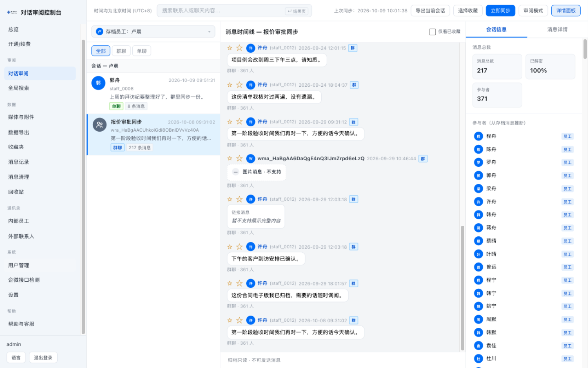Click 群 badge on the 2026-09-24 12:01:15 message
This screenshot has height=368, width=588.
(353, 48)
